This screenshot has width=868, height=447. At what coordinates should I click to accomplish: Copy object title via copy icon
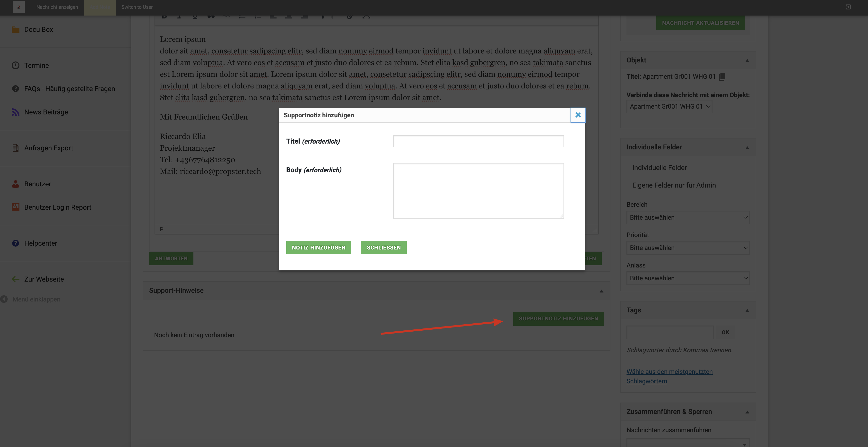click(722, 77)
